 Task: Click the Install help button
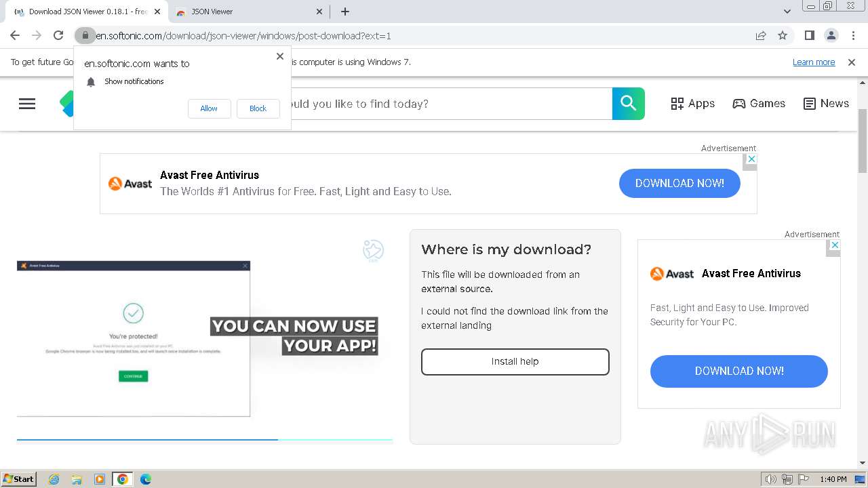point(515,361)
